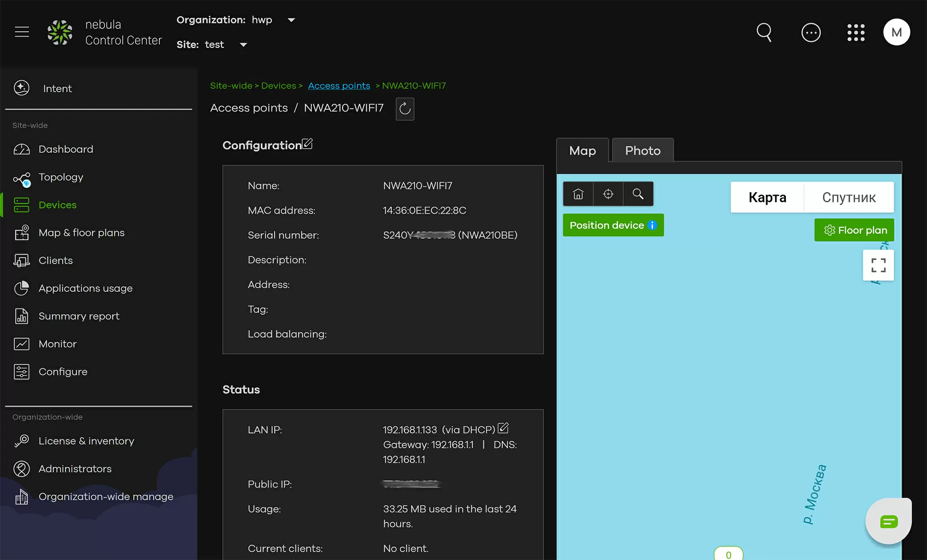Expand the Site test dropdown
Viewport: 927px width, 560px height.
(x=243, y=44)
